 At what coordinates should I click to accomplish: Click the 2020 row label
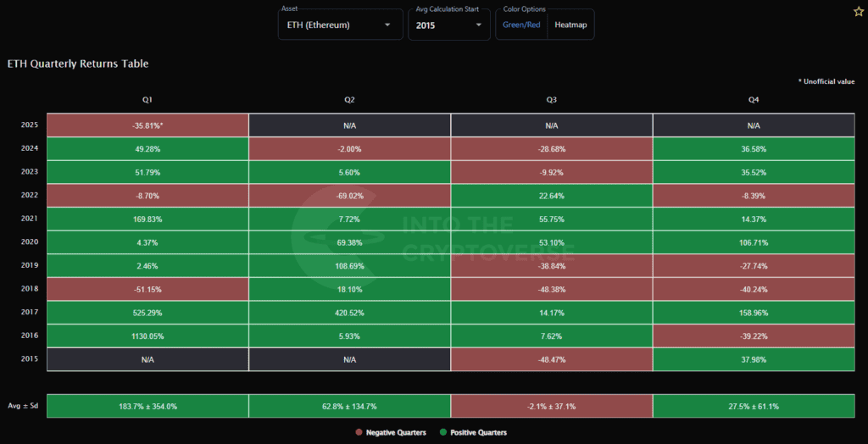click(30, 242)
